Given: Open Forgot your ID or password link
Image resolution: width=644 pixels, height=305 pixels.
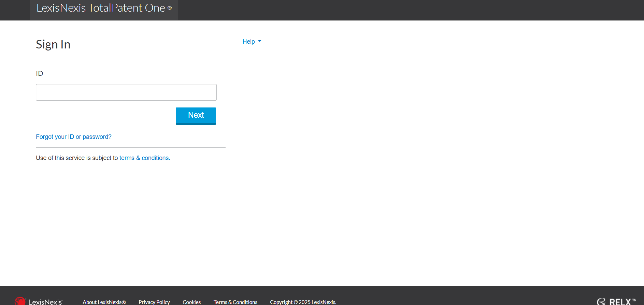Looking at the screenshot, I should (x=74, y=137).
